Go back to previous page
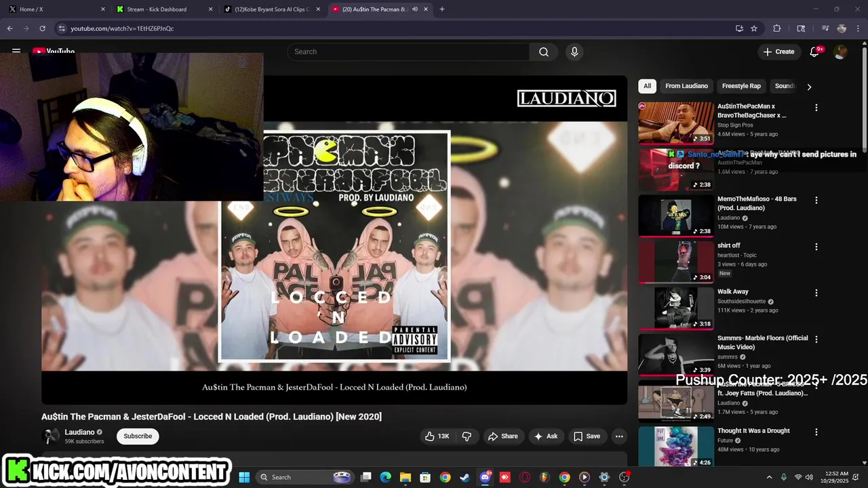The height and width of the screenshot is (488, 868). point(9,28)
